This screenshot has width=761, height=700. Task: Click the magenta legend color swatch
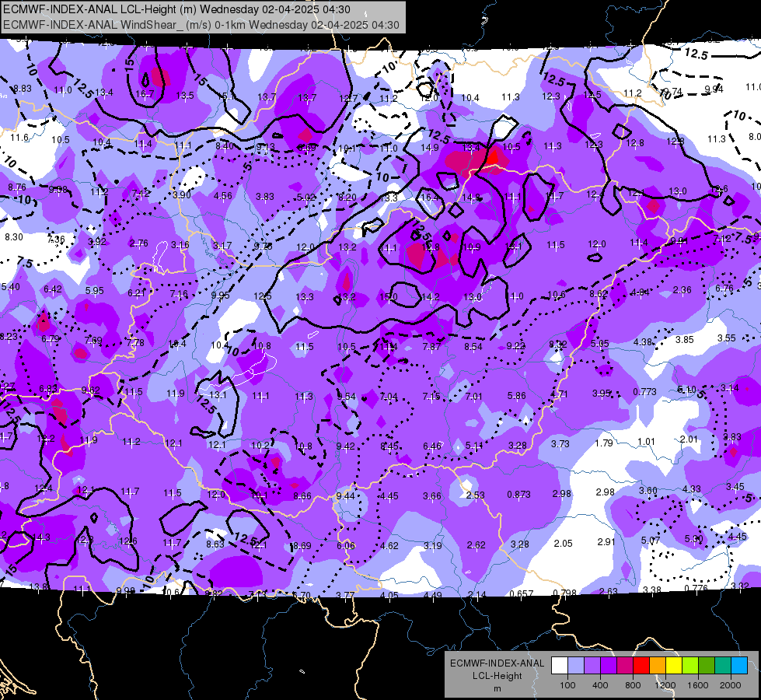[x=625, y=666]
